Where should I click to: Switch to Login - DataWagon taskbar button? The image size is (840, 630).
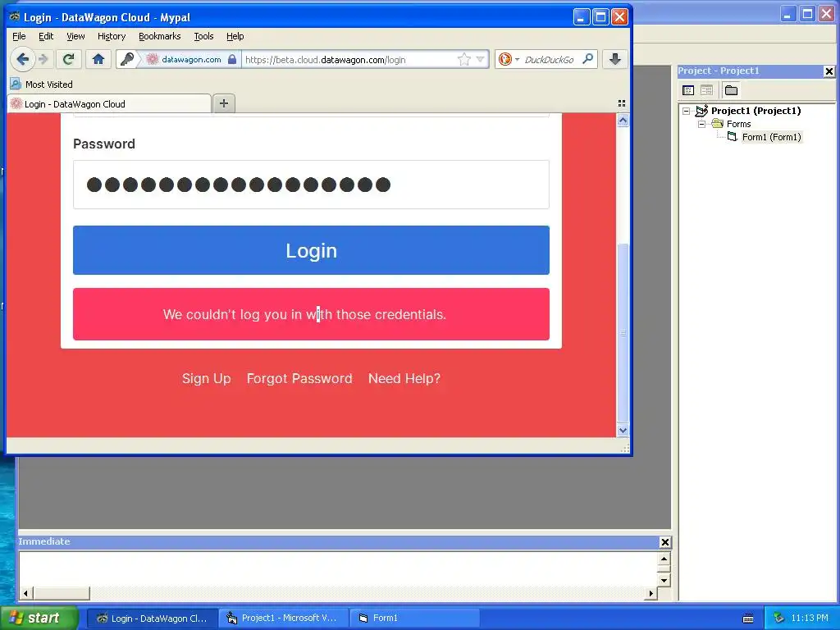pyautogui.click(x=152, y=619)
